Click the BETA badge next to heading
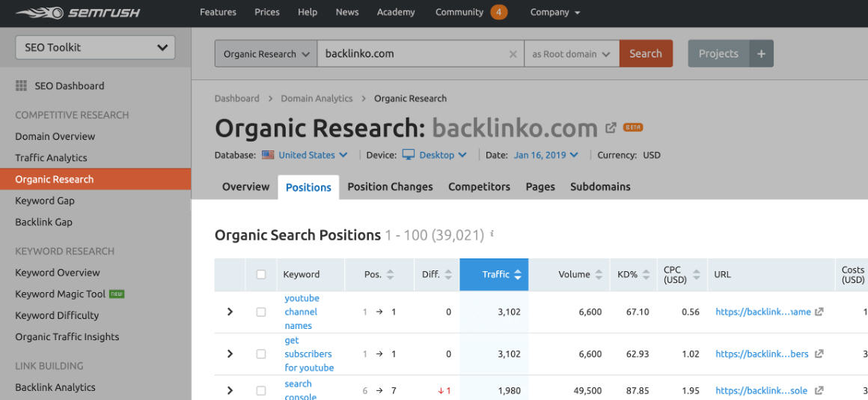 click(633, 127)
